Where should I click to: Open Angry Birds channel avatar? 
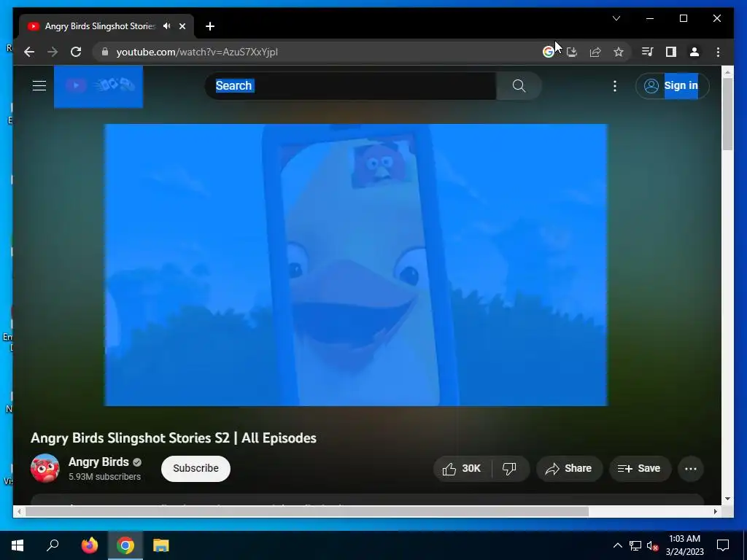point(44,468)
